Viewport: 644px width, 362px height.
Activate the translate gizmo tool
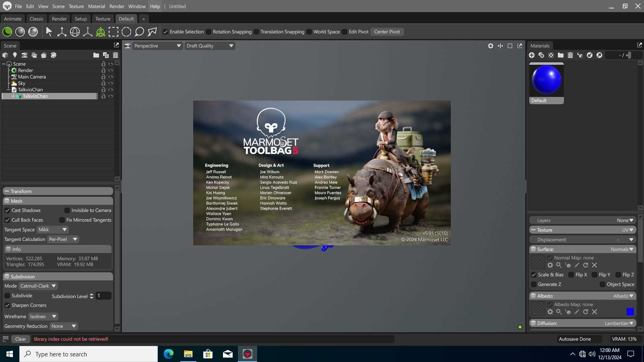(x=62, y=32)
